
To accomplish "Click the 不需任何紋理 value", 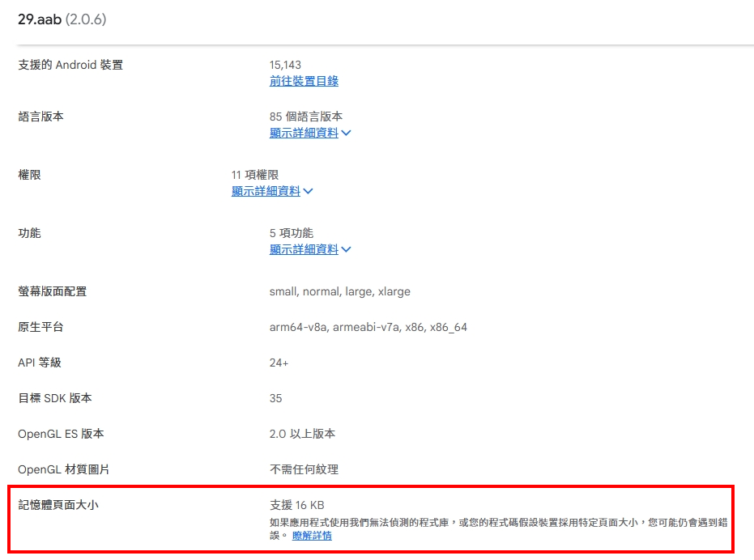I will coord(304,469).
